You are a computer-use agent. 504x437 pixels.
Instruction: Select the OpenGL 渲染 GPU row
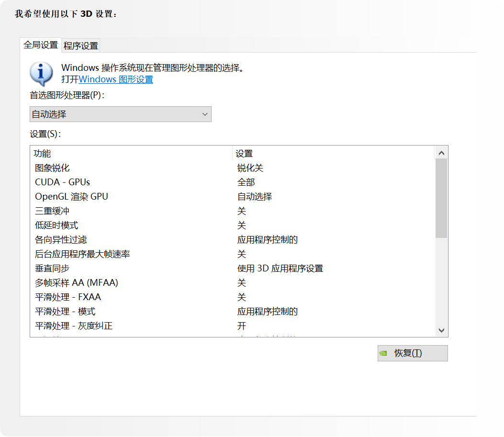pos(233,196)
